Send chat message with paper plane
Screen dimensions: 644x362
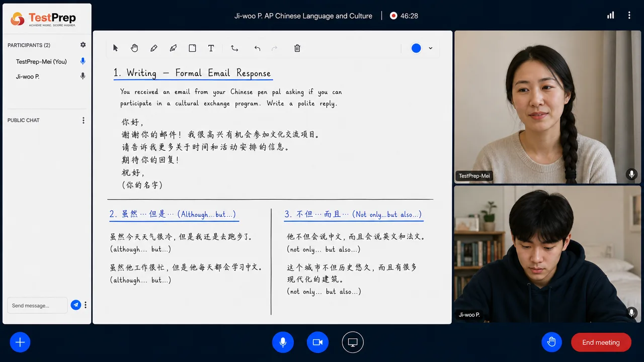pyautogui.click(x=76, y=305)
